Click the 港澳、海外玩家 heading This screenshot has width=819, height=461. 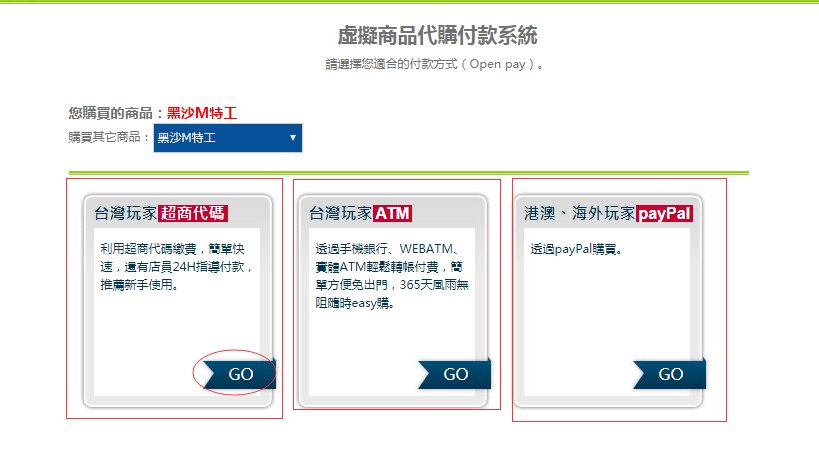[579, 213]
